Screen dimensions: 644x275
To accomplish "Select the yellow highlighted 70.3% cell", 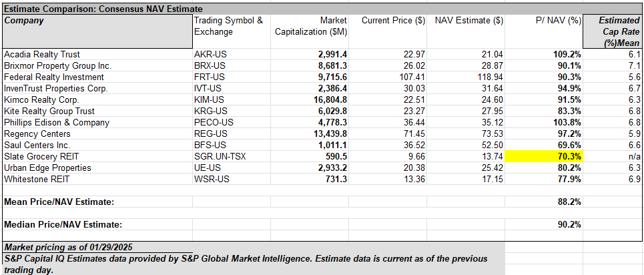I will coord(543,156).
